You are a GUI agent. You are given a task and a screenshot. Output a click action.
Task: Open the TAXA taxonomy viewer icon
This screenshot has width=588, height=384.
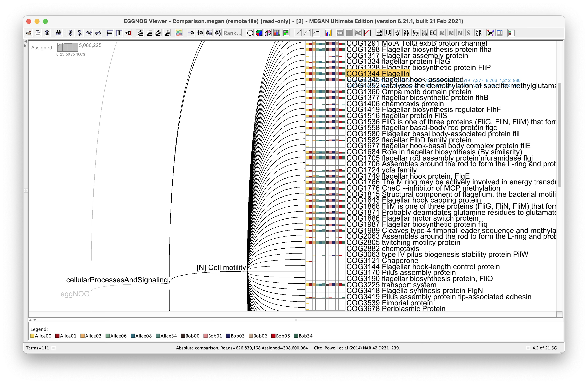click(x=379, y=33)
